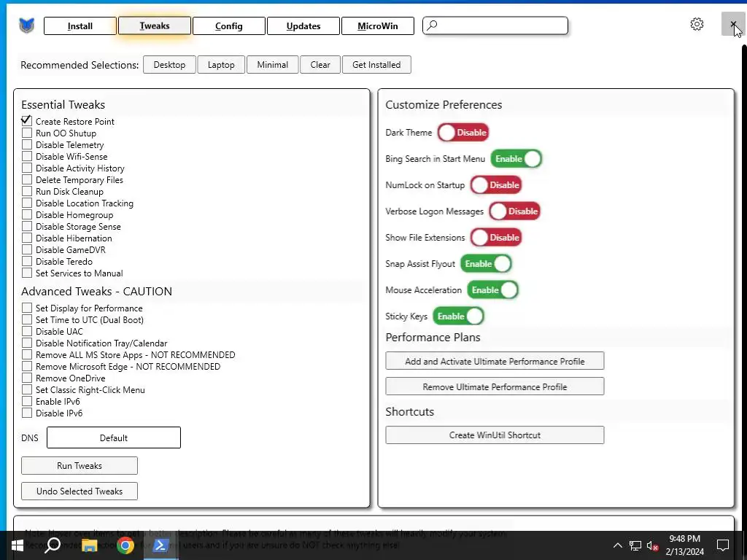The image size is (747, 560).
Task: Toggle Mouse Acceleration switch
Action: pyautogui.click(x=492, y=289)
